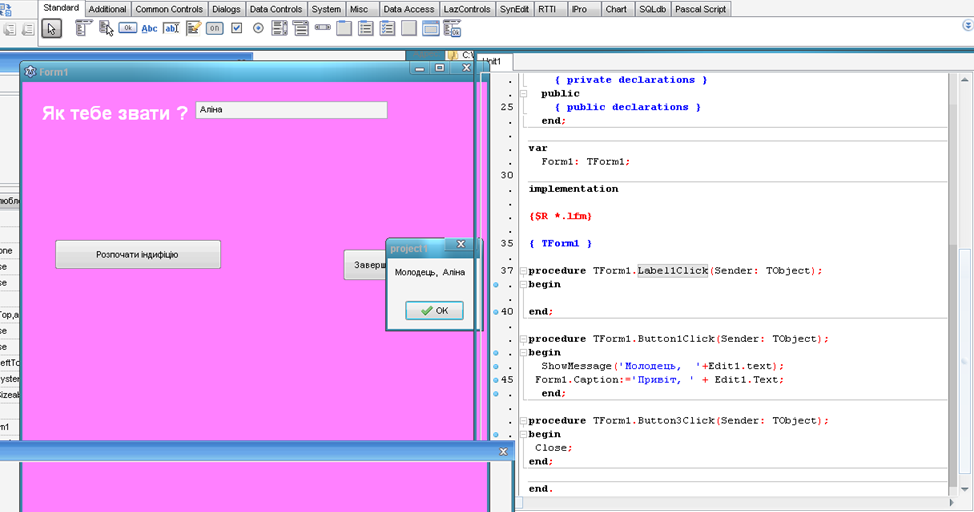Click the ShowMessage line in code
974x512 pixels.
(x=662, y=367)
